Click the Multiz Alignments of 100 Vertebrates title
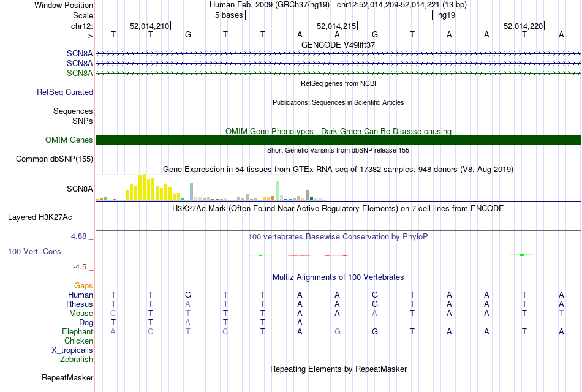 tap(338, 277)
